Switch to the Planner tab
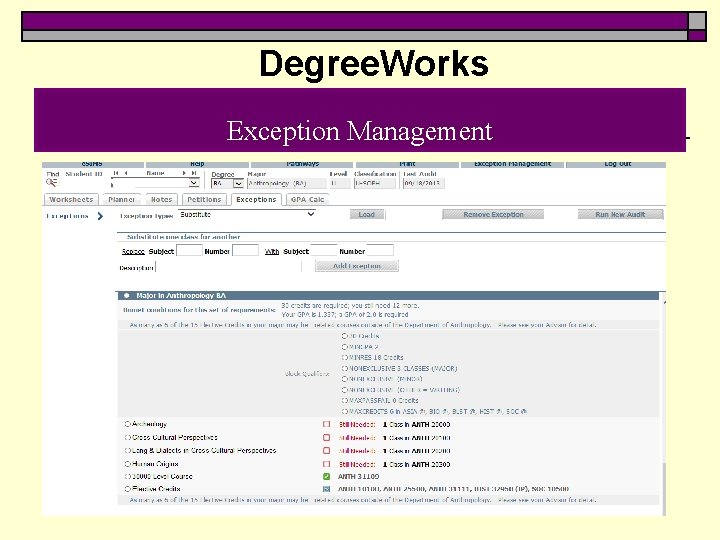Screen dimensions: 720x540 click(x=122, y=199)
